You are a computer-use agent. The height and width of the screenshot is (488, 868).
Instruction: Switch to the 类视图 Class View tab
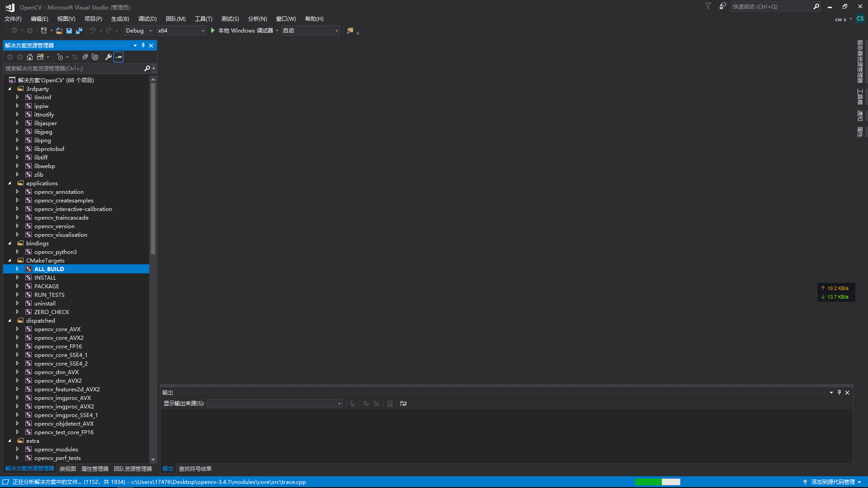(67, 469)
